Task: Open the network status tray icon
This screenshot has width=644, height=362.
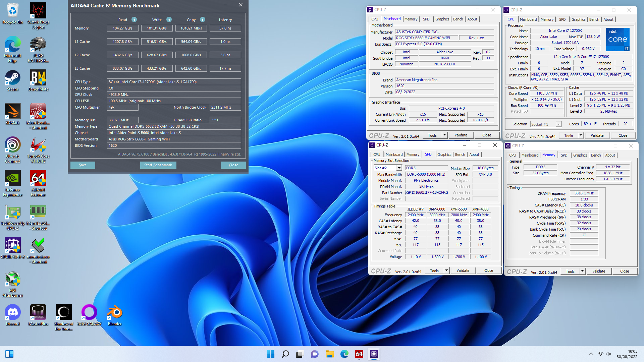Action: 600,354
